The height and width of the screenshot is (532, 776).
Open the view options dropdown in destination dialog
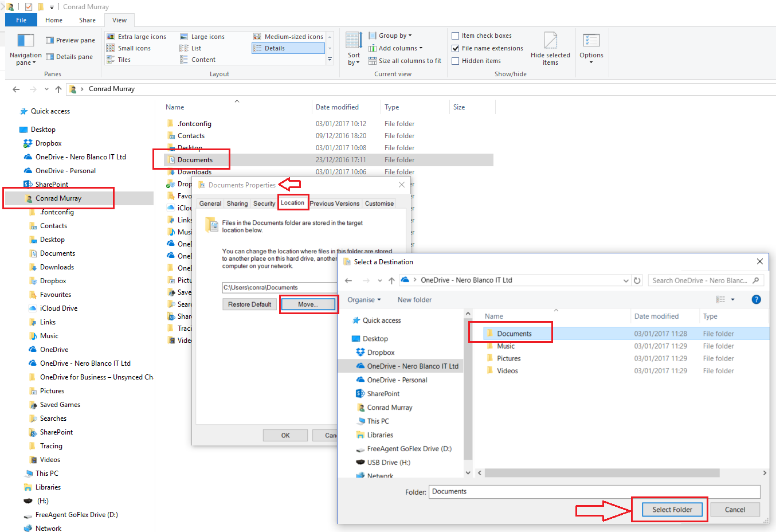click(x=732, y=300)
